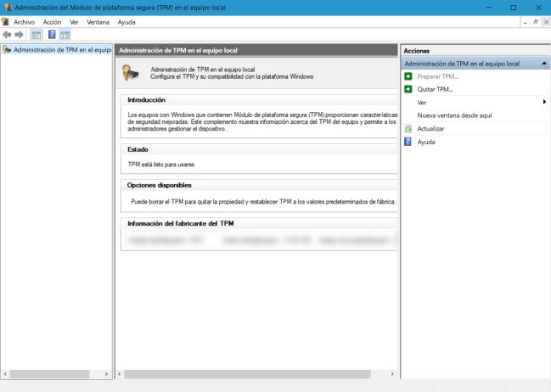Image resolution: width=551 pixels, height=392 pixels.
Task: Expand the Ver submenu arrow
Action: click(x=543, y=103)
